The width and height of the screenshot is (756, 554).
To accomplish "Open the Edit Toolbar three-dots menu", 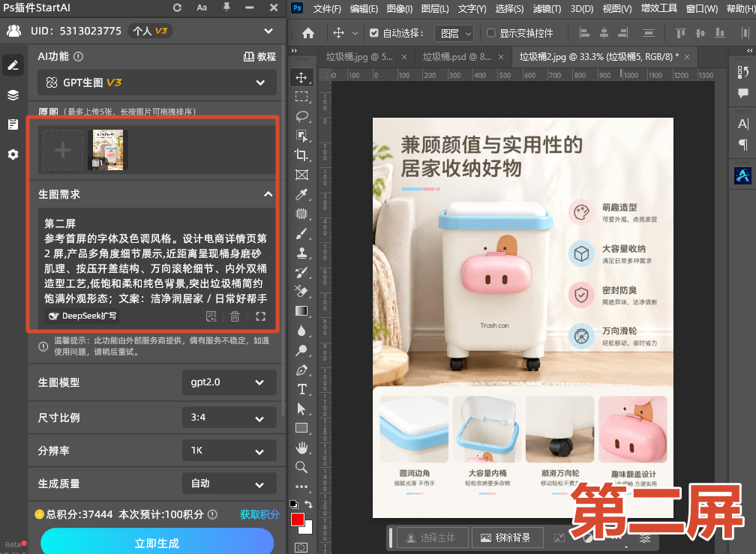I will coord(301,487).
